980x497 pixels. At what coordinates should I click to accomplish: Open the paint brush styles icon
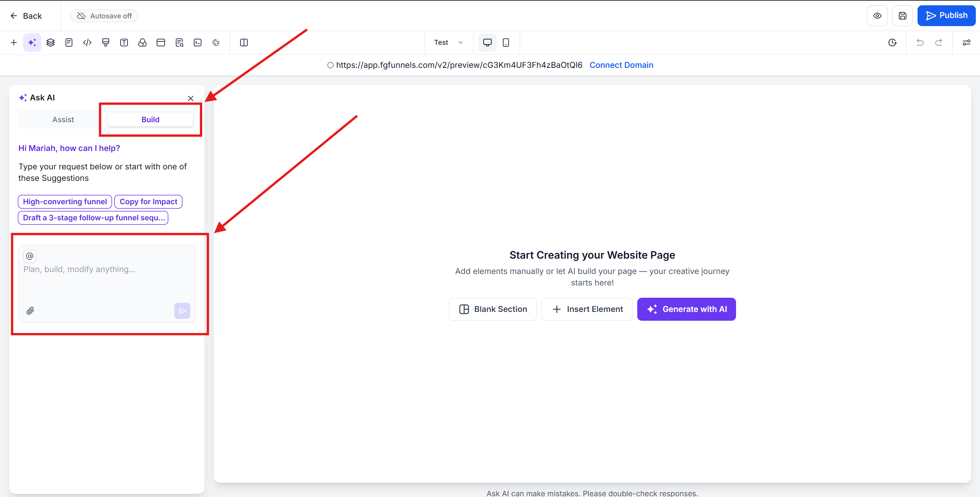[106, 43]
